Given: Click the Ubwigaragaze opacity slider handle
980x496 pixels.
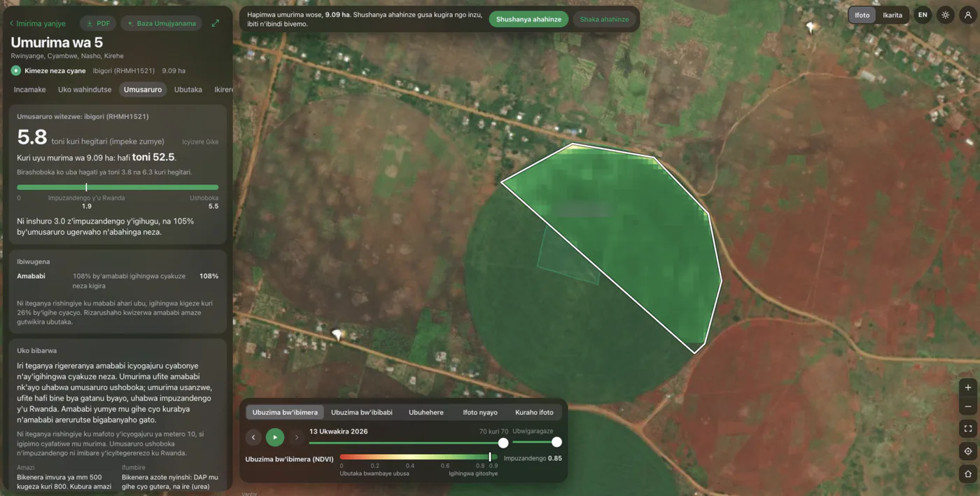Looking at the screenshot, I should pos(556,442).
